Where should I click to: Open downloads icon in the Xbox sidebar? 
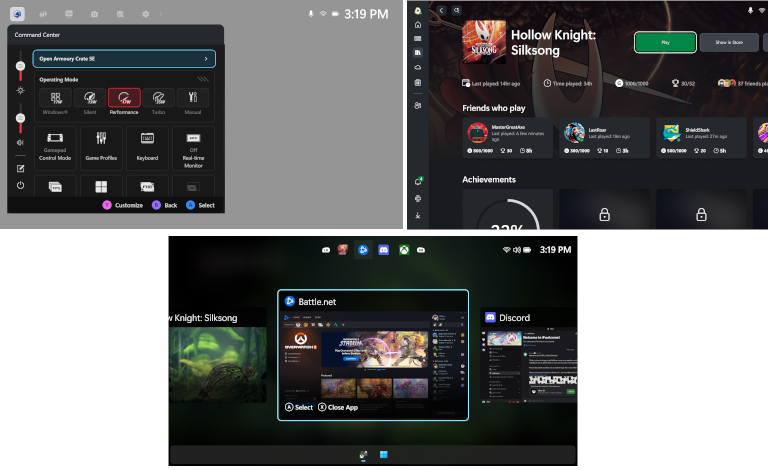418,215
